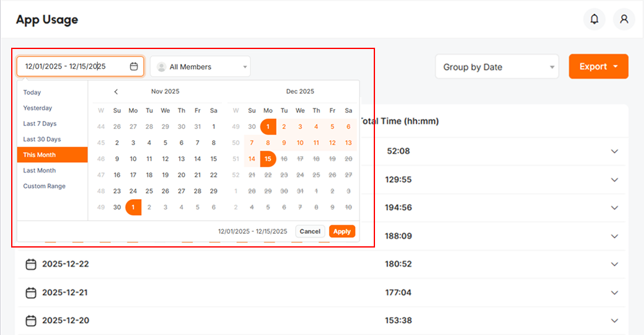The height and width of the screenshot is (335, 644).
Task: Choose the Custom Range option
Action: point(44,186)
